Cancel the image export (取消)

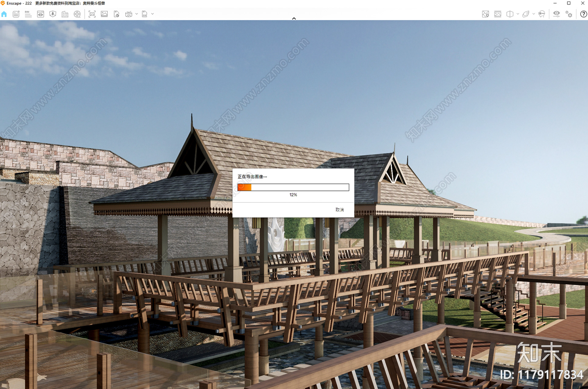340,210
